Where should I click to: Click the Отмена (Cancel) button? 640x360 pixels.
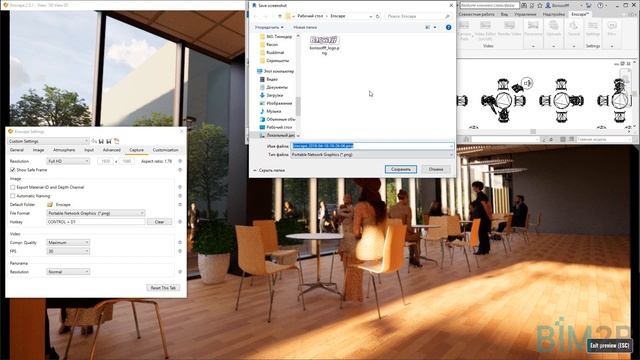[436, 169]
